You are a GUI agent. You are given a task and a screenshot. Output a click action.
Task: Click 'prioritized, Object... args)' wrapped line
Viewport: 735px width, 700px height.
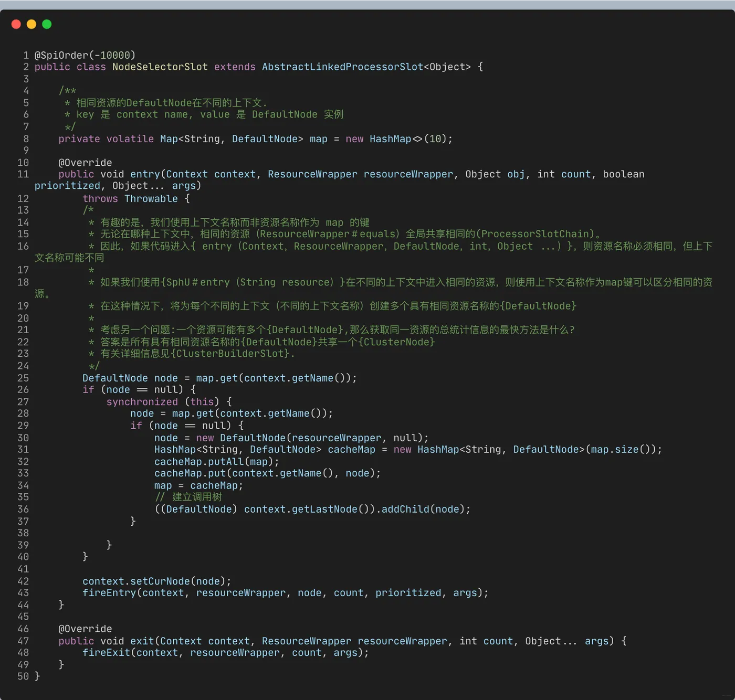[118, 186]
